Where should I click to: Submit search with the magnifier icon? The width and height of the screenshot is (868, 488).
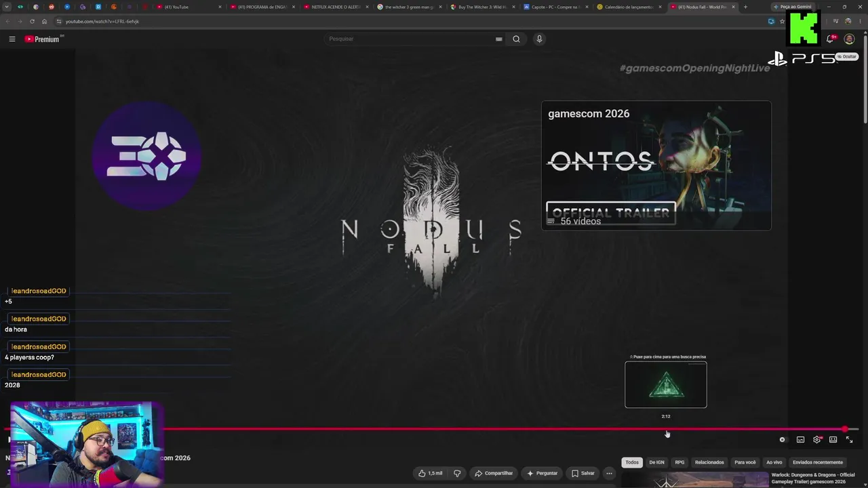point(516,39)
